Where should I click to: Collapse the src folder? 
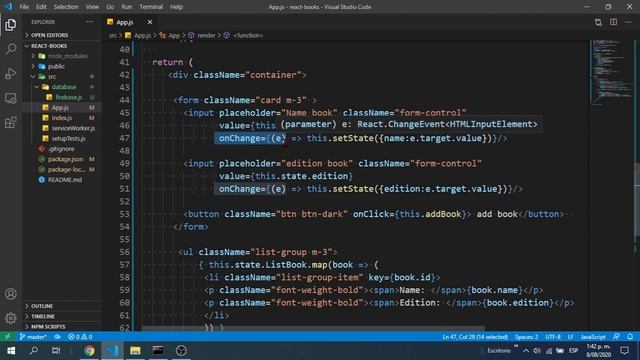point(62,76)
